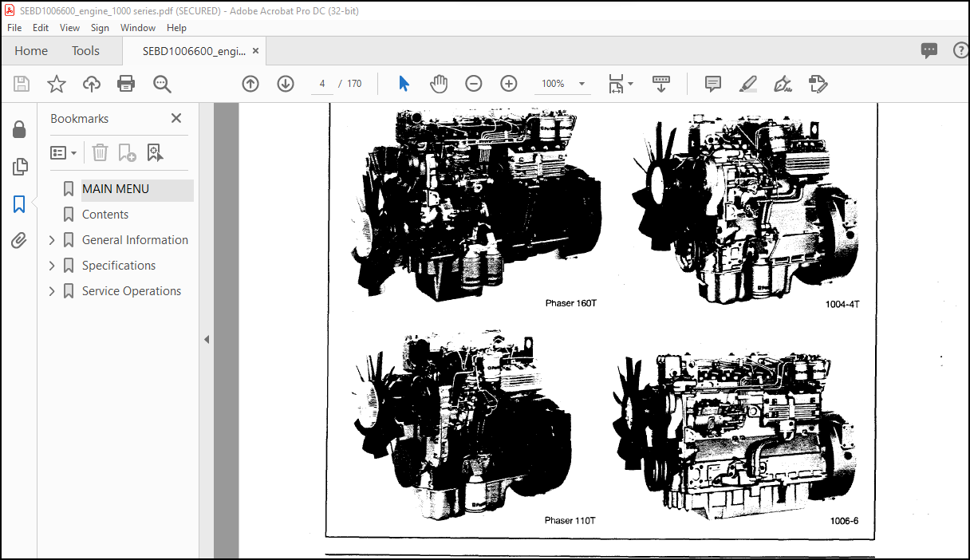
Task: Click the fit page scrolling icon
Action: (x=616, y=84)
